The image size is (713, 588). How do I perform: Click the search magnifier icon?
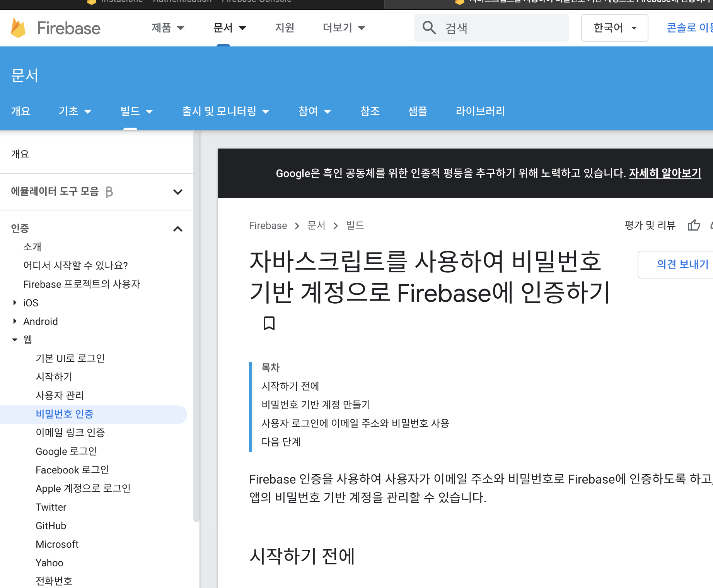click(429, 28)
